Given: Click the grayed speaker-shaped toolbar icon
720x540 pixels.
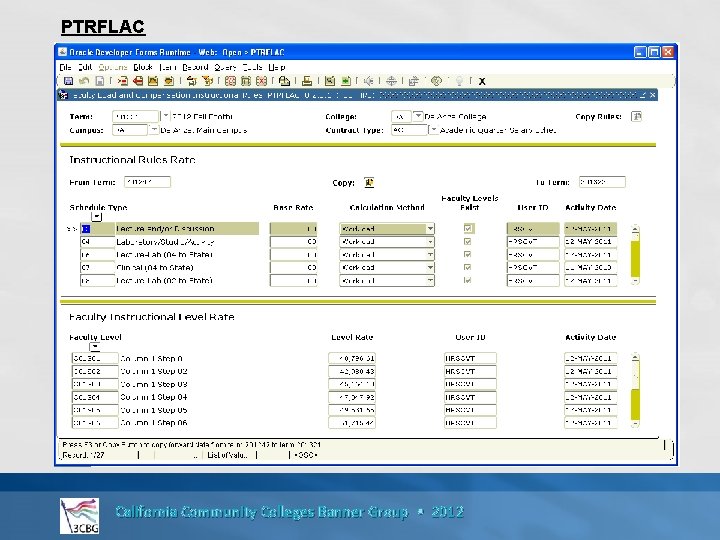Looking at the screenshot, I should 368,81.
